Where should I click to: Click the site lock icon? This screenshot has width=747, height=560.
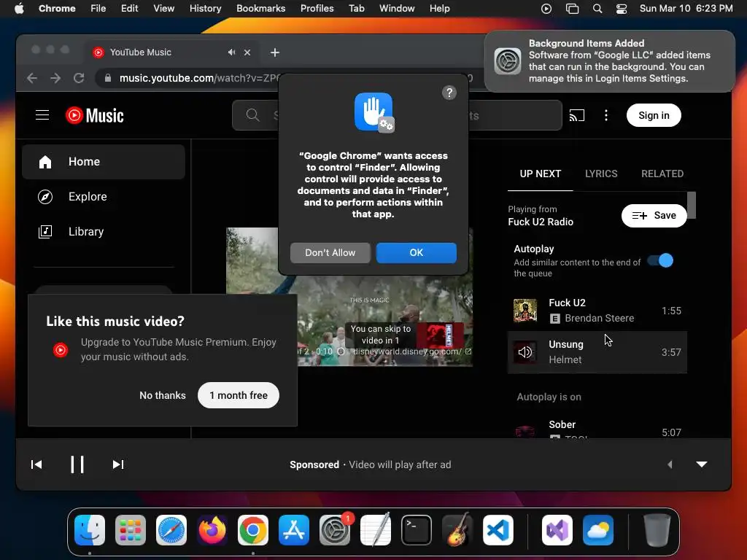(x=108, y=77)
